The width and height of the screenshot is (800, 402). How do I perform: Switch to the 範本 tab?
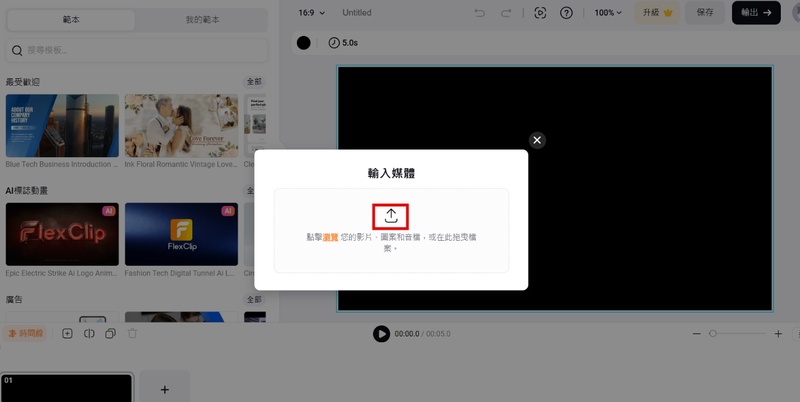[x=71, y=19]
